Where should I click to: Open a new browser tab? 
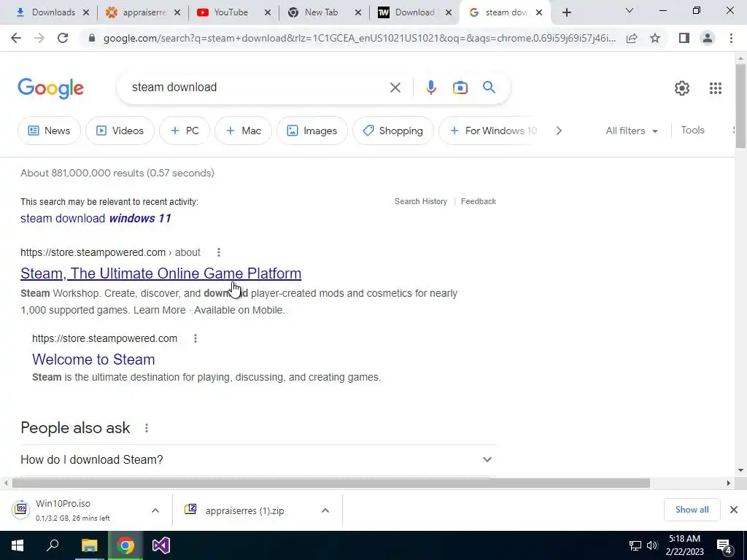click(x=566, y=13)
